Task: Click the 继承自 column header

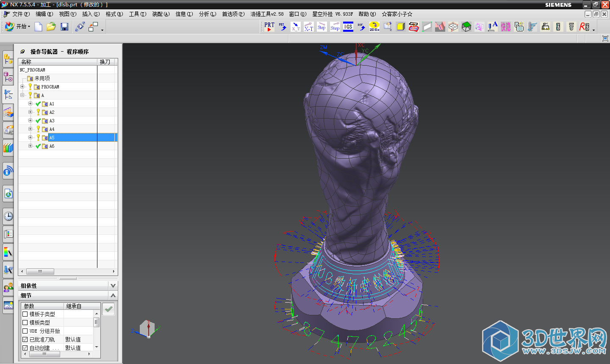Action: [x=82, y=306]
